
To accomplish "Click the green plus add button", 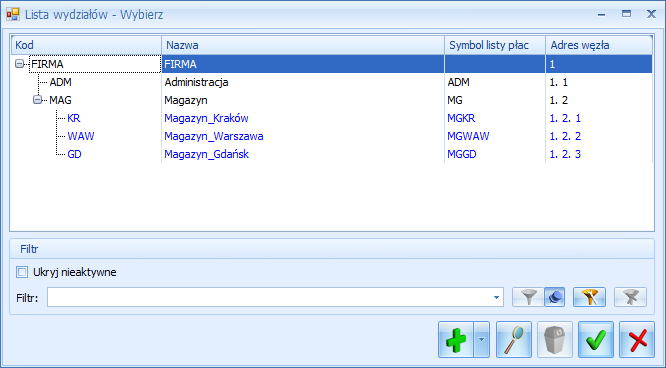I will click(456, 340).
